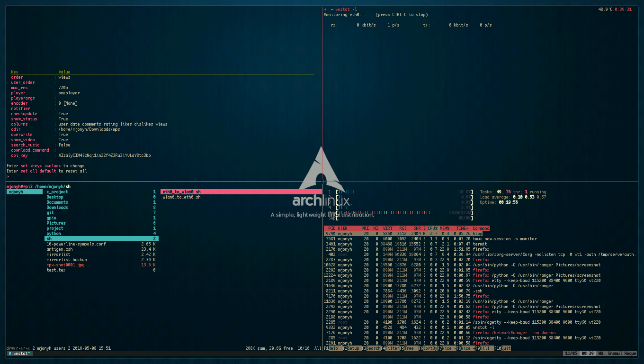Switch to the vnstat tmux window tab
Viewport: 644px width, 364px height.
(x=19, y=353)
